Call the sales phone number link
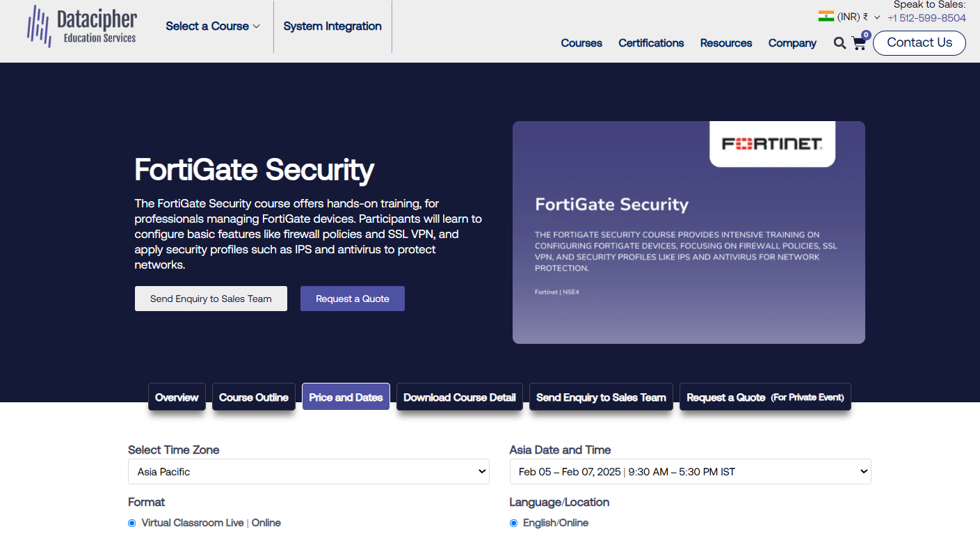The image size is (980, 554). point(926,18)
